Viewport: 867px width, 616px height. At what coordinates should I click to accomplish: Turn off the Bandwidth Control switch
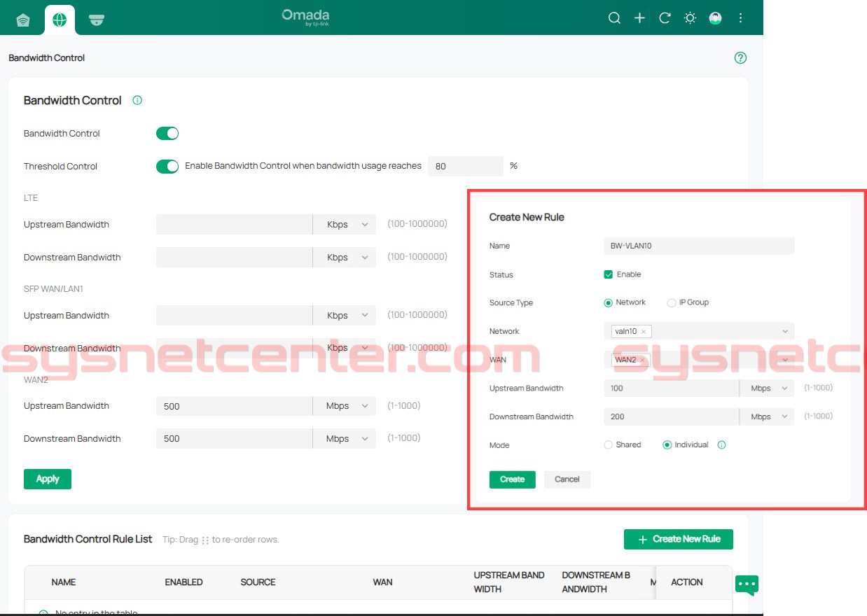point(167,134)
